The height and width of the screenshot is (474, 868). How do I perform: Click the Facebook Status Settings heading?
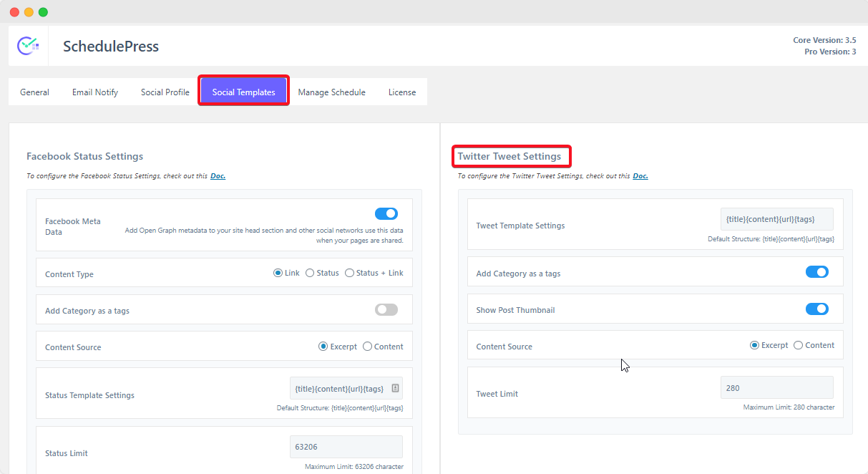[84, 156]
